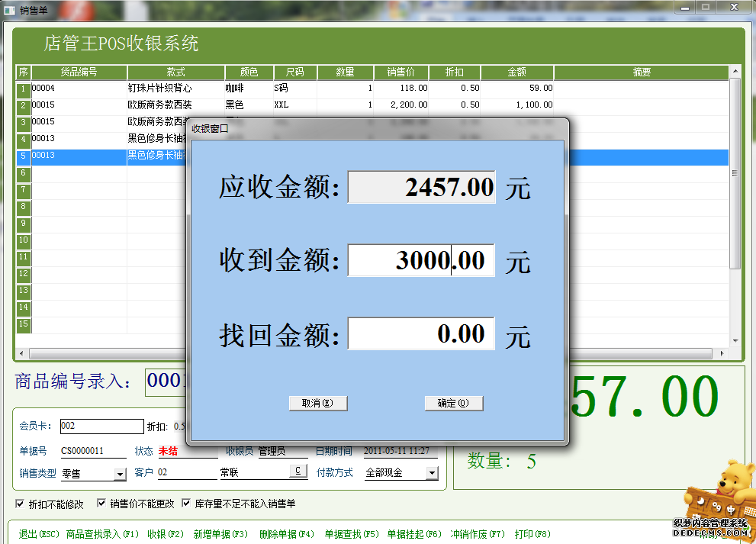
Task: Open the 销售类型 dropdown showing 零售
Action: coord(121,473)
